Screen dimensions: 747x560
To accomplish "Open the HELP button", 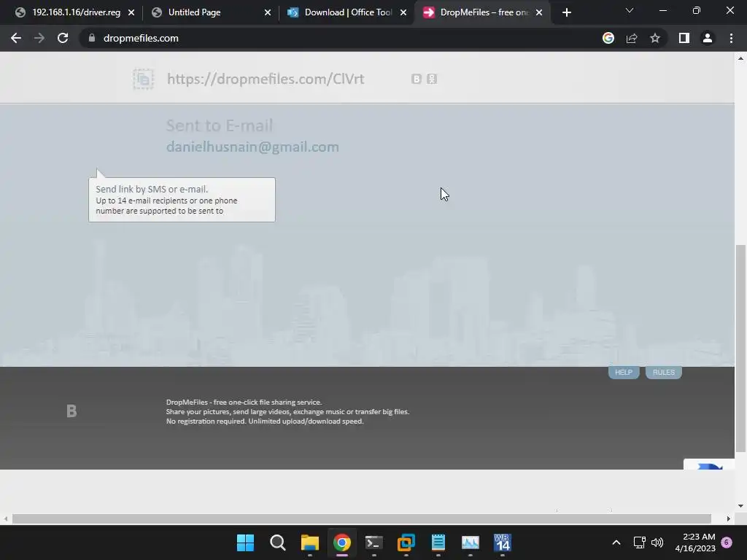I will (x=624, y=373).
